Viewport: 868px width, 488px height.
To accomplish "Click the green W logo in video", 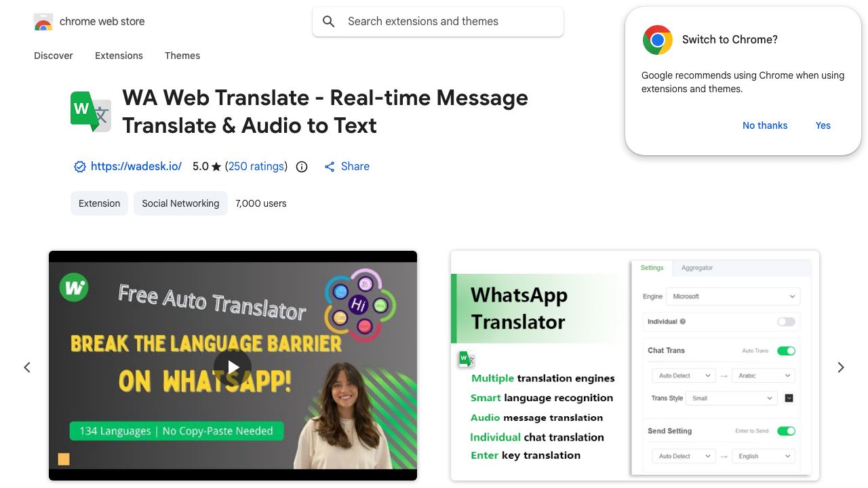I will 74,287.
